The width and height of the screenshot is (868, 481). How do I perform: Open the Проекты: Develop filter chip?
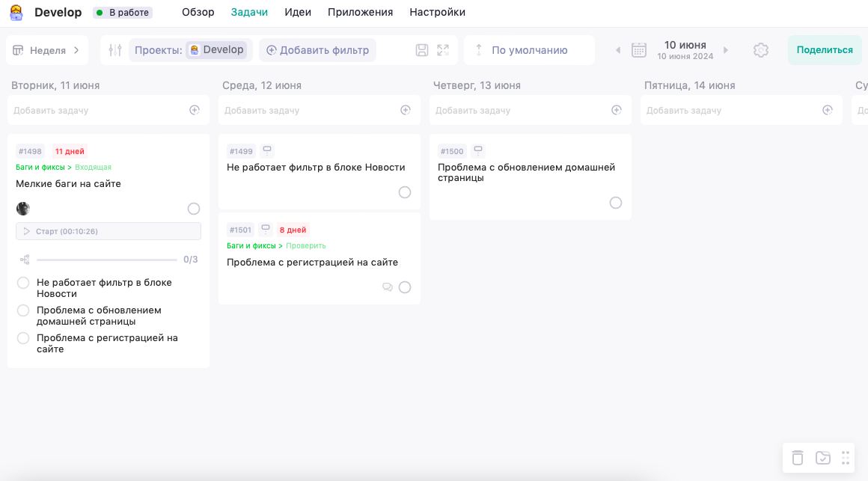[190, 49]
